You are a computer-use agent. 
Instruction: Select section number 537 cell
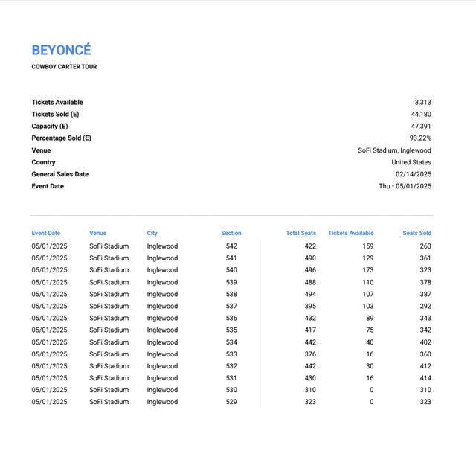231,306
